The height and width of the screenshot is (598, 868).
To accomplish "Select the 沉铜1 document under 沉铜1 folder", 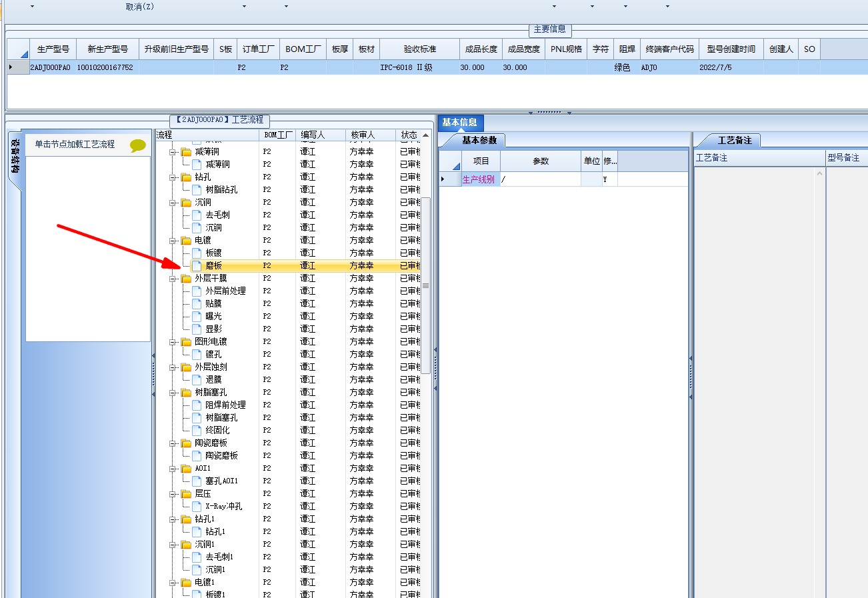I will 215,570.
